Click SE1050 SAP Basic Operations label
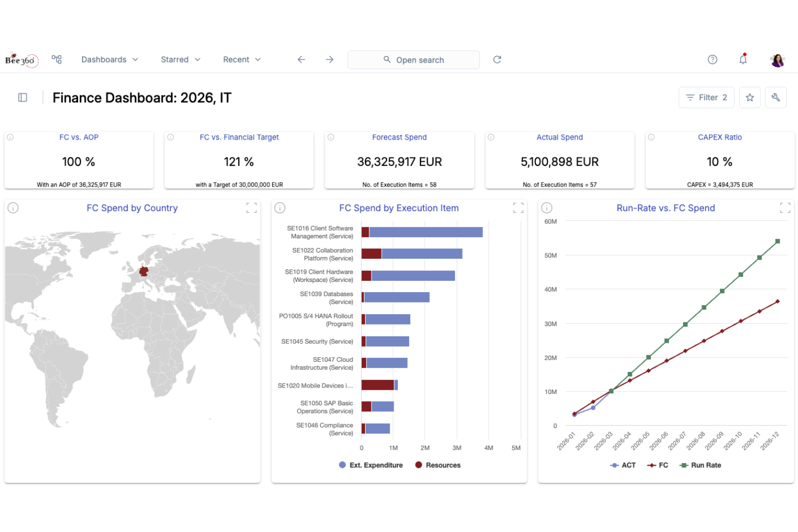Image resolution: width=798 pixels, height=532 pixels. tap(325, 407)
